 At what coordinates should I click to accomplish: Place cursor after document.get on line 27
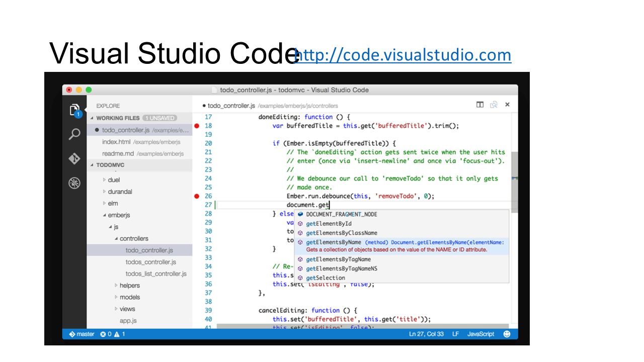coord(330,205)
